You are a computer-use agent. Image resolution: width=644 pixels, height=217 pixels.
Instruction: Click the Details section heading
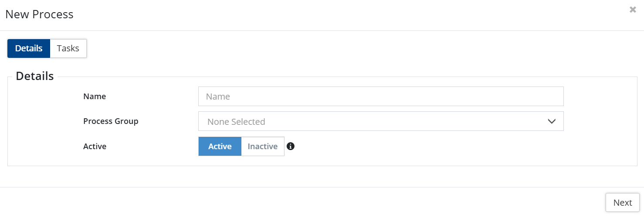click(35, 76)
